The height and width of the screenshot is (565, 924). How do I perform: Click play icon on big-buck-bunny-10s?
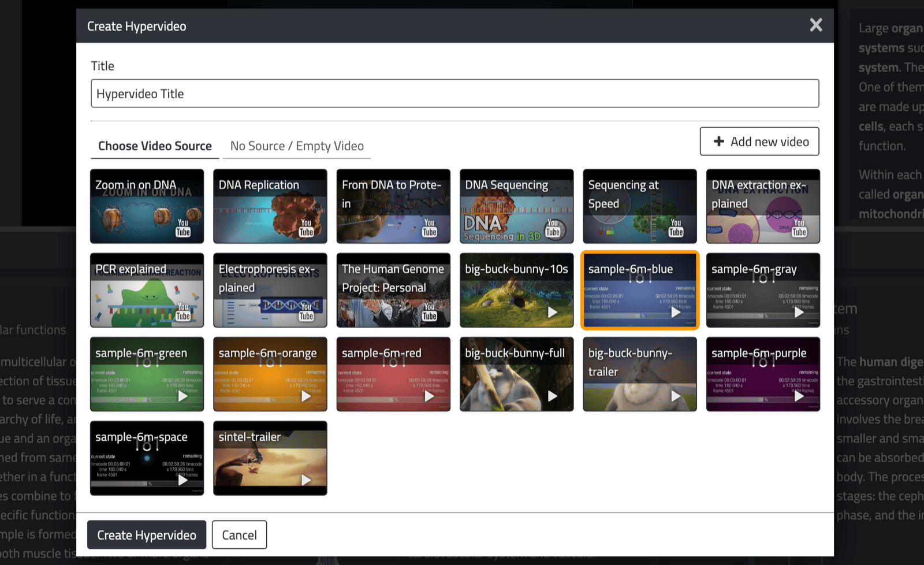(552, 312)
